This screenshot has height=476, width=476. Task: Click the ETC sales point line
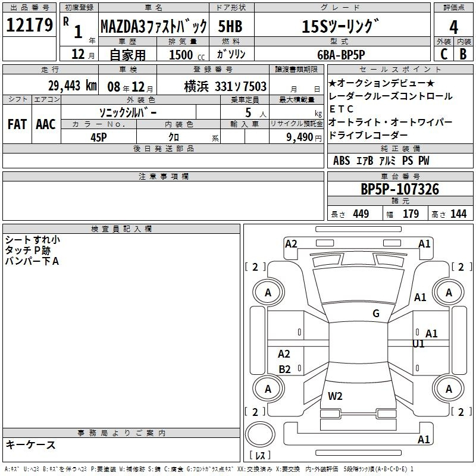click(x=342, y=109)
